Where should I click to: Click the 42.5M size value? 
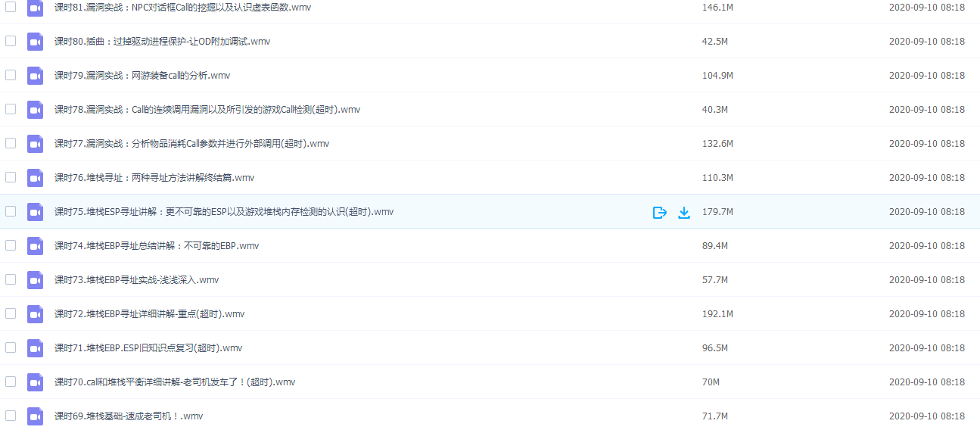coord(715,42)
